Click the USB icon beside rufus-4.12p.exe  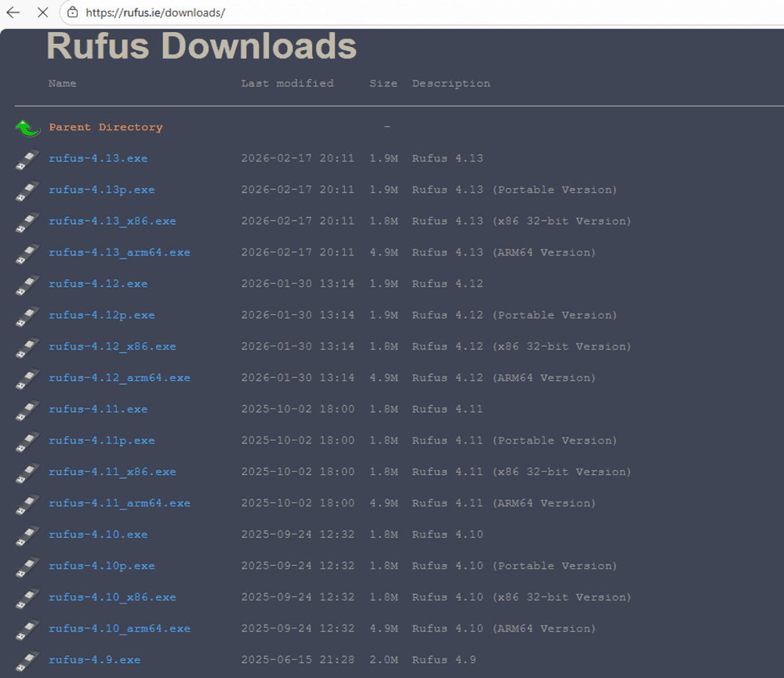point(27,316)
